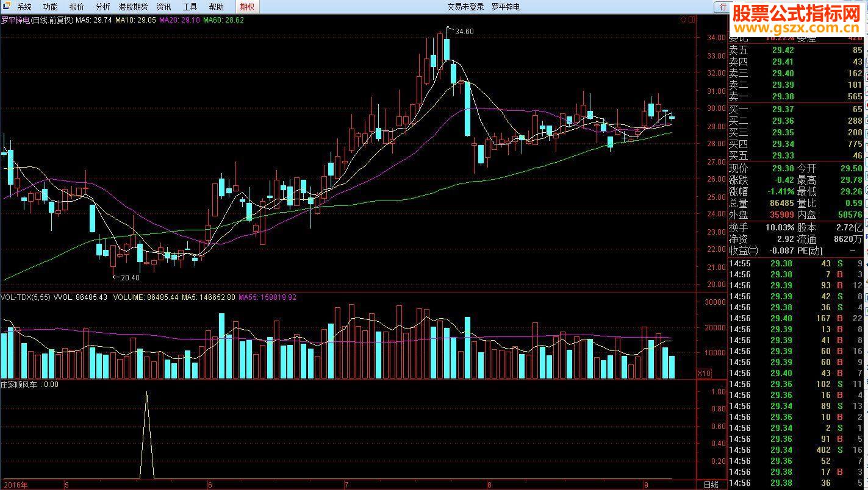Select the MA20: 29.10 indicator label
The image size is (868, 490).
click(x=180, y=20)
